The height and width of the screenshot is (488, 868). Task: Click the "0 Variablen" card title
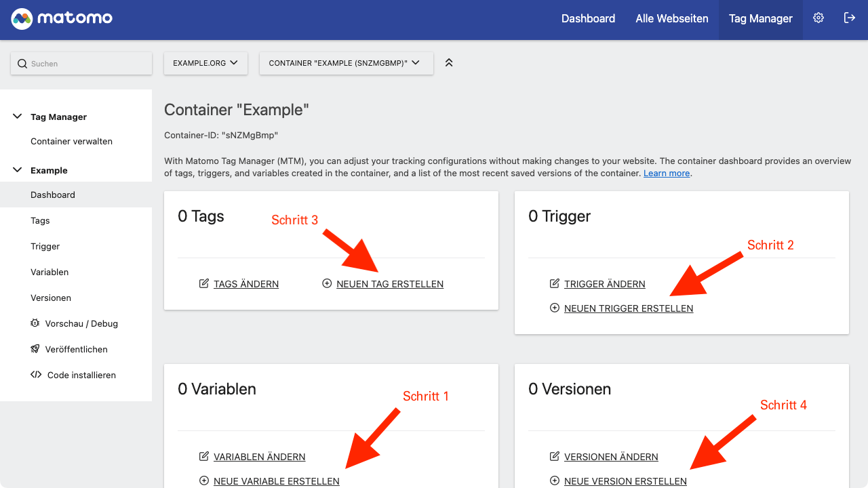click(217, 389)
